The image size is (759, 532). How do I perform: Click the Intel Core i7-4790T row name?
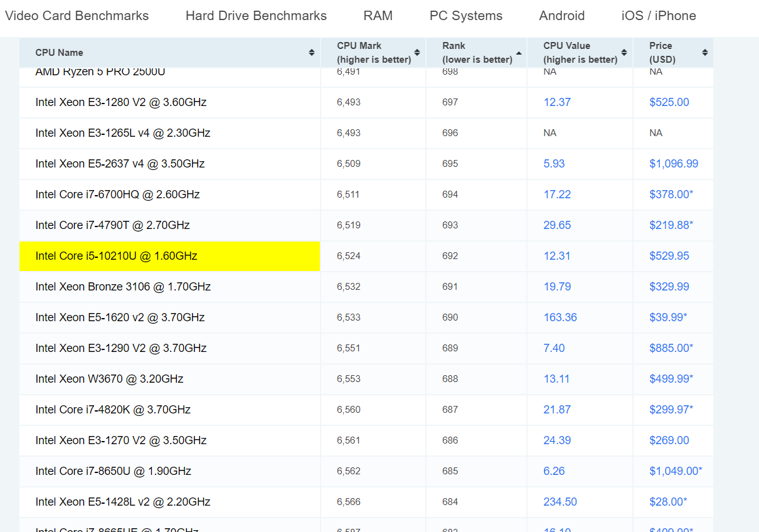pos(113,225)
